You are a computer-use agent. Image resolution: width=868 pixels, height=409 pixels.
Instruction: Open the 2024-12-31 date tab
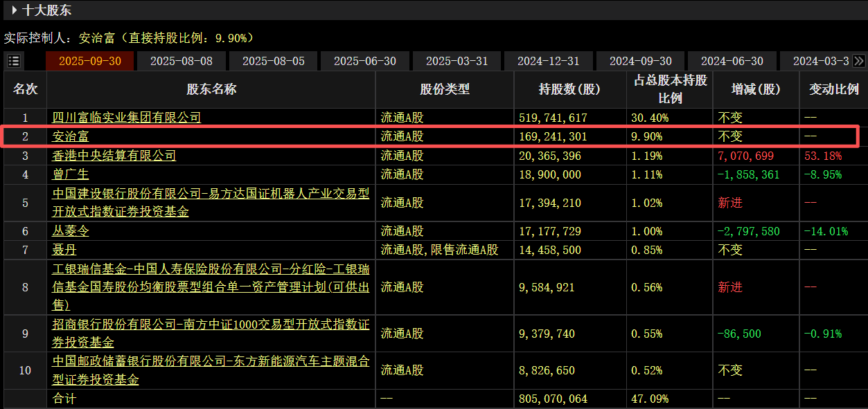[x=548, y=61]
